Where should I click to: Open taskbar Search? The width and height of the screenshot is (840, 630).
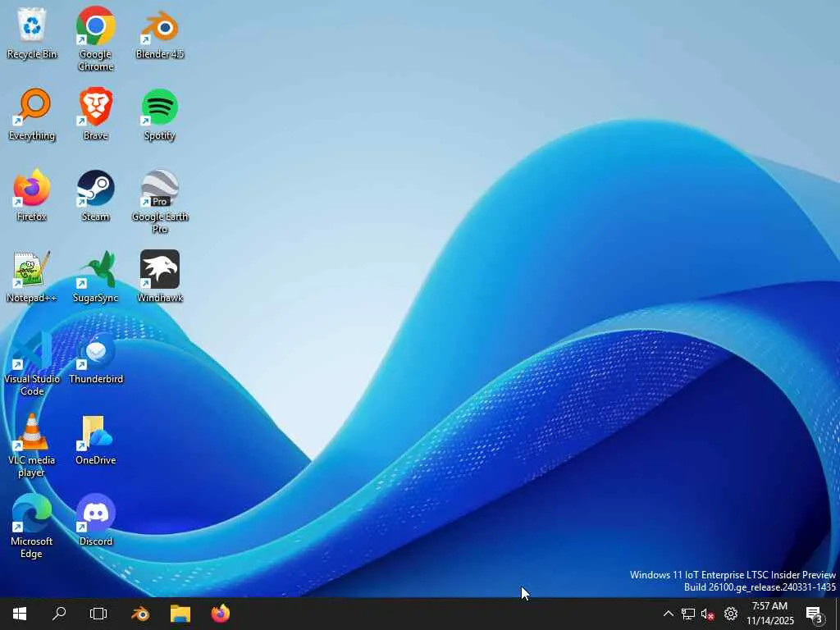[59, 614]
